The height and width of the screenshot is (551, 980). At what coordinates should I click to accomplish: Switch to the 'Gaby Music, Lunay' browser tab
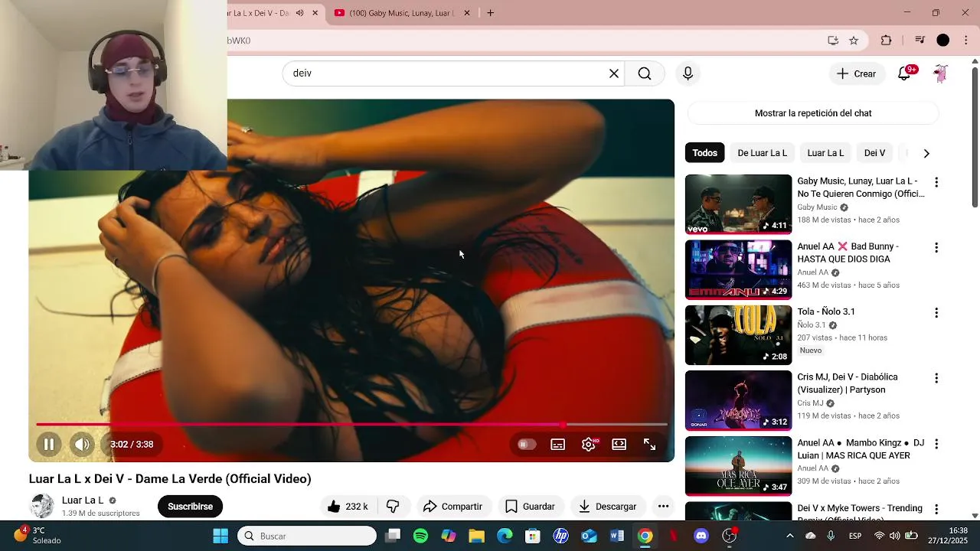403,13
